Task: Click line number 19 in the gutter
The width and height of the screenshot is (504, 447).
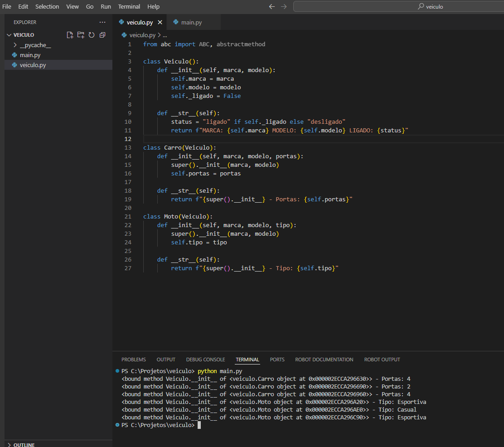Action: pyautogui.click(x=128, y=199)
